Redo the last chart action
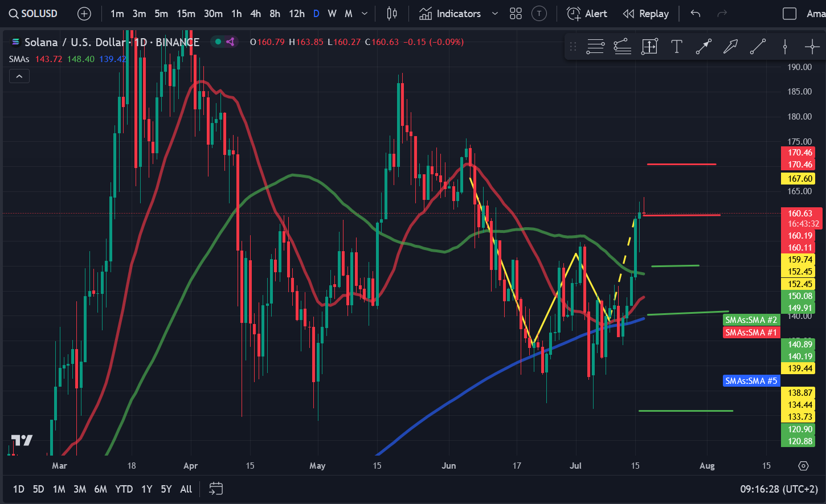The width and height of the screenshot is (826, 504). 722,14
